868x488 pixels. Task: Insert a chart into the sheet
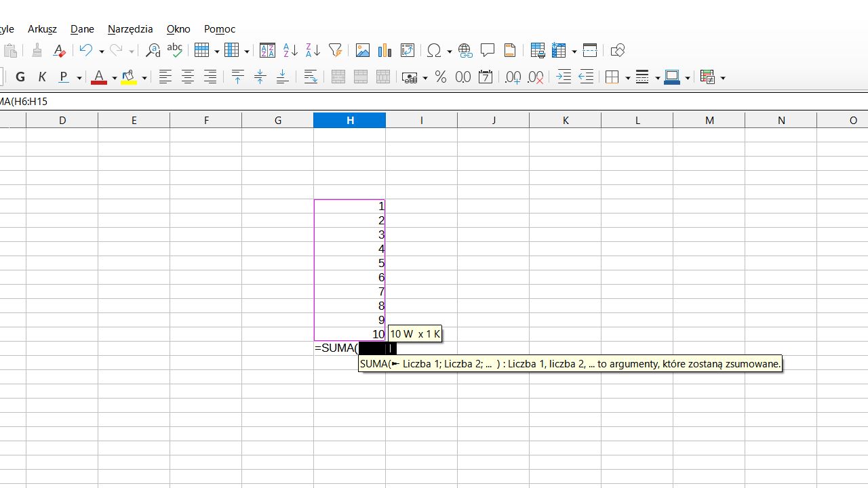(384, 50)
